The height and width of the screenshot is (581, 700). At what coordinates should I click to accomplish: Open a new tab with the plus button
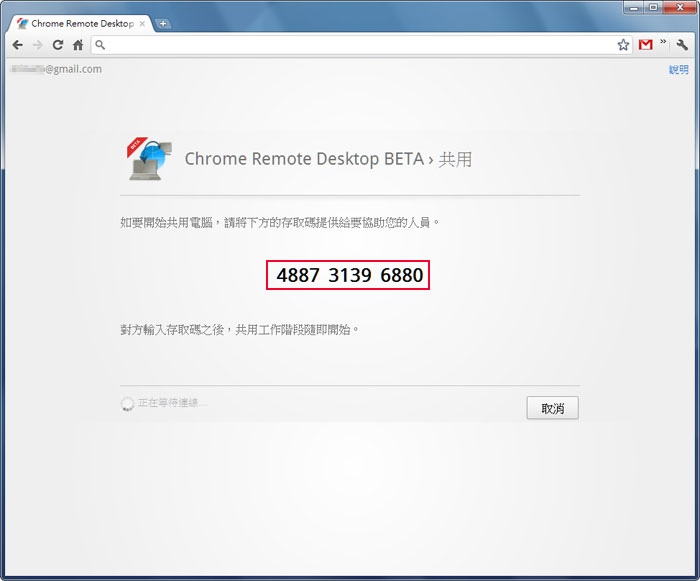163,24
